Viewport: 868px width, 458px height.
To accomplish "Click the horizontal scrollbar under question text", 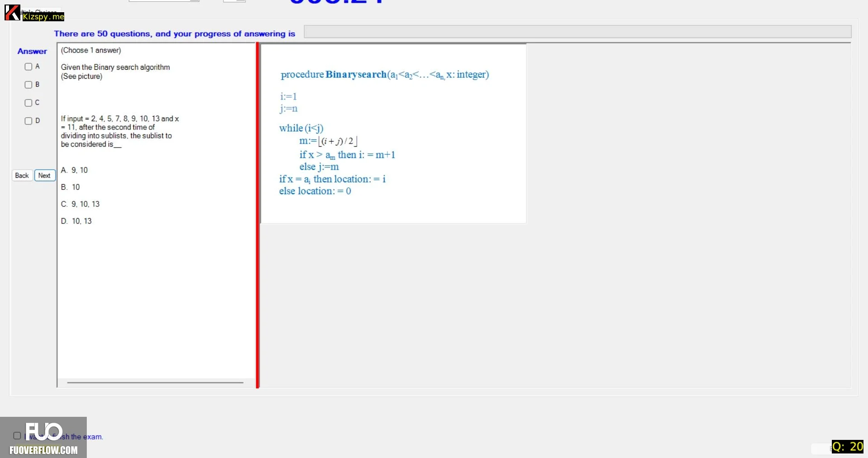I will tap(155, 382).
